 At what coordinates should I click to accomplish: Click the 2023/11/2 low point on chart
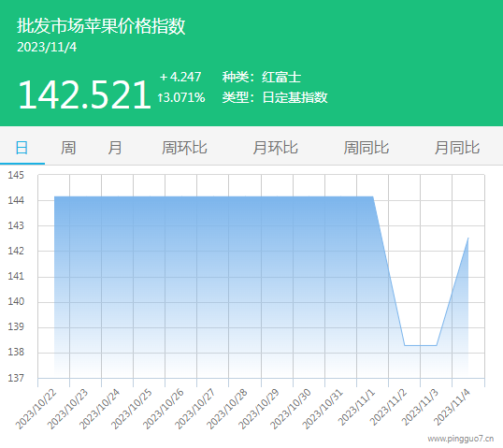click(x=405, y=345)
